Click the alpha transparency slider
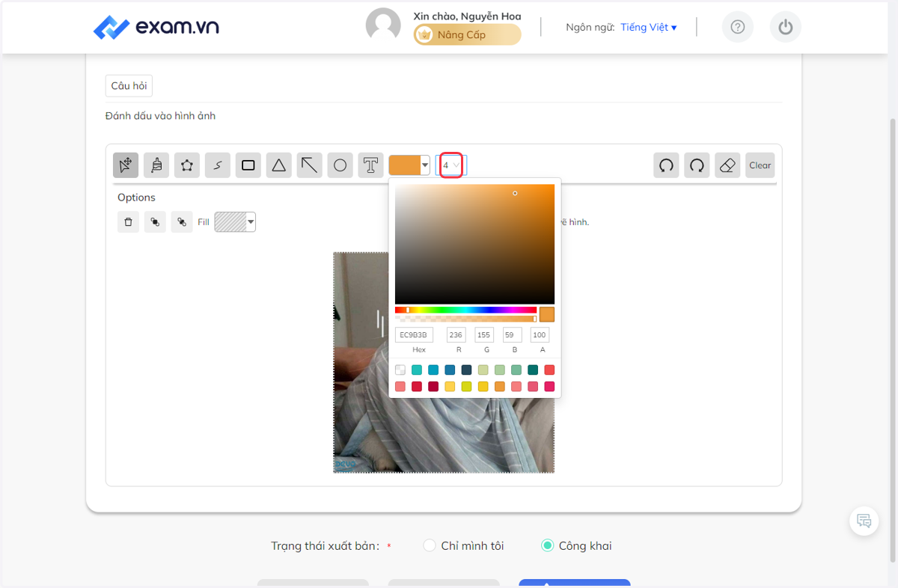Screen dimensions: 898x588 pyautogui.click(x=465, y=319)
